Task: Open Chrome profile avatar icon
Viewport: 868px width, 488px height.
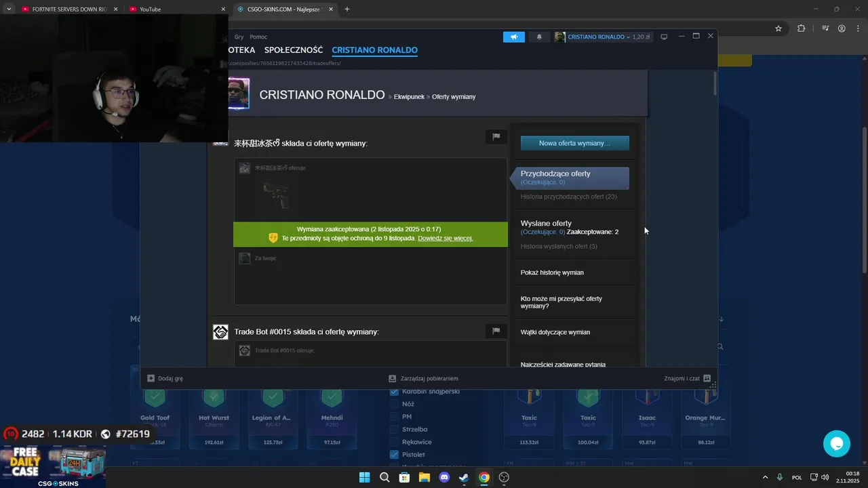Action: [x=842, y=28]
